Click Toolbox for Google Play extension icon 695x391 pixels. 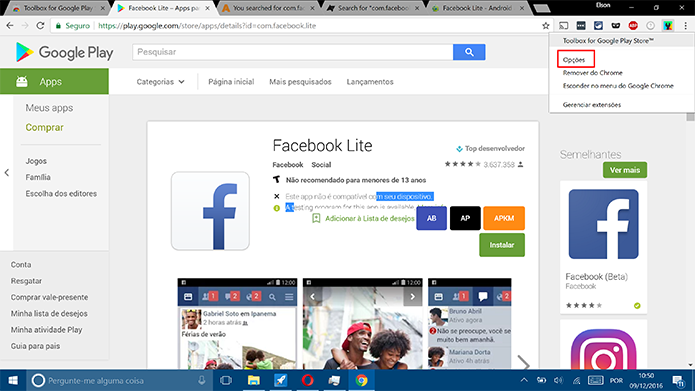pos(668,26)
